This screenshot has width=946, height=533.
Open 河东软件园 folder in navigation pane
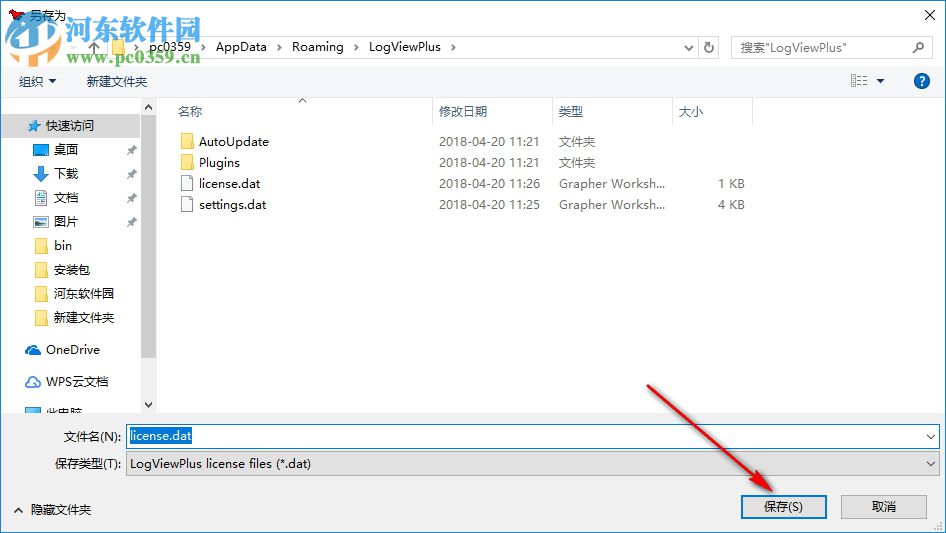point(84,293)
